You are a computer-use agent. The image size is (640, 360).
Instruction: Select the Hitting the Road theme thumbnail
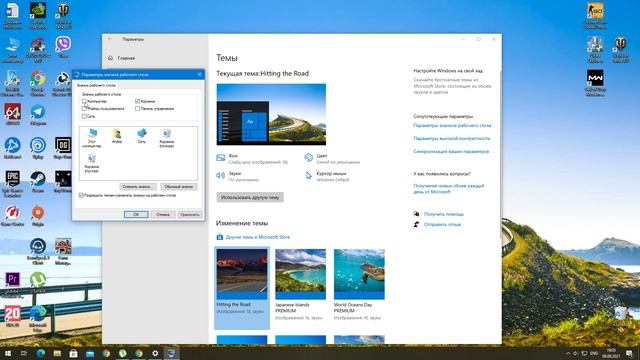click(242, 287)
